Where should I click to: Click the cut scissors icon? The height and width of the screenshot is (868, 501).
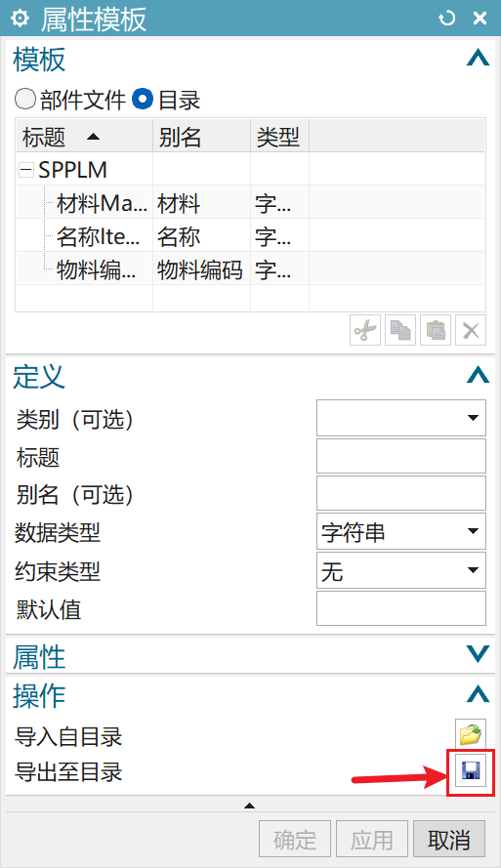pos(365,330)
